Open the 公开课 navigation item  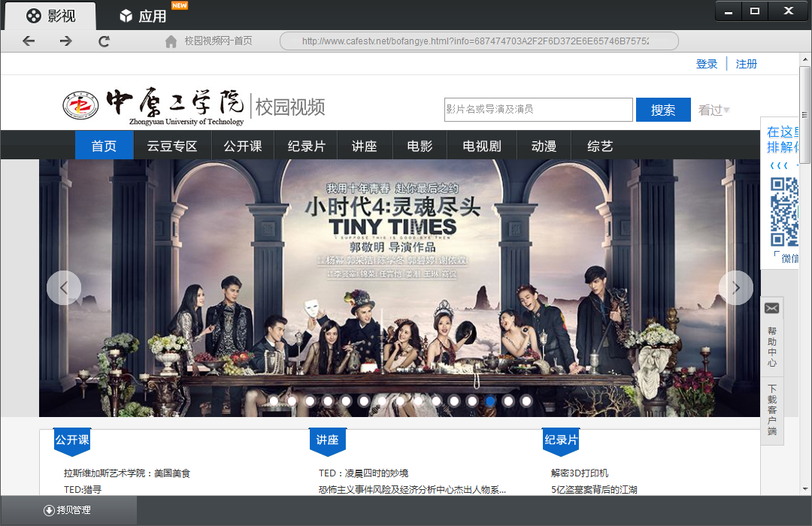point(242,146)
